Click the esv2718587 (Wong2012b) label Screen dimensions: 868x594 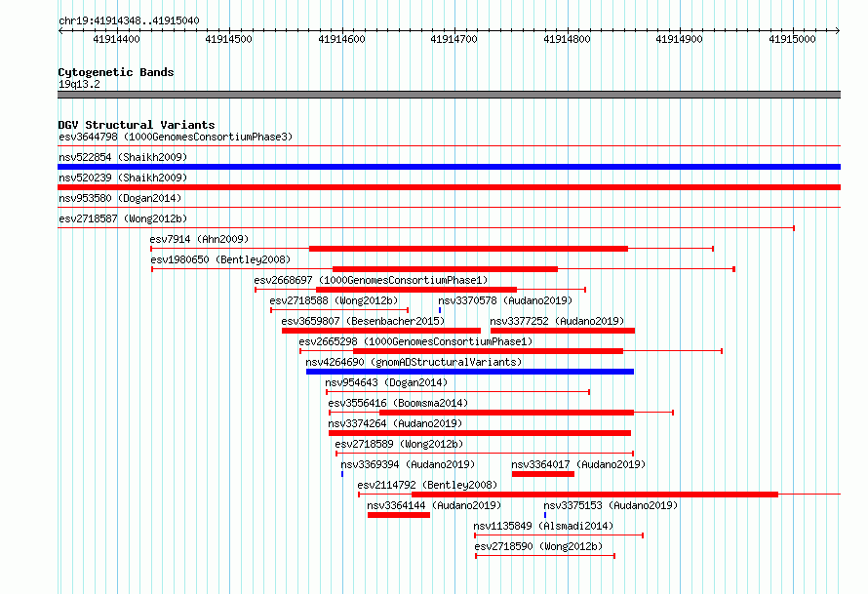[x=123, y=218]
